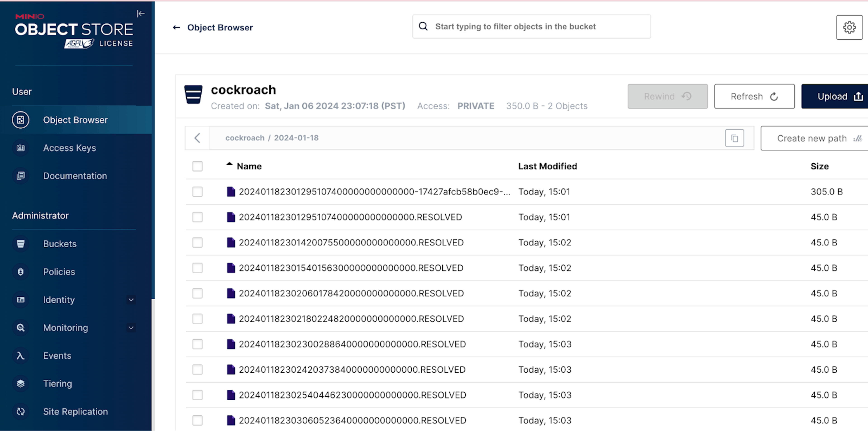
Task: Click the Refresh button
Action: (x=755, y=96)
